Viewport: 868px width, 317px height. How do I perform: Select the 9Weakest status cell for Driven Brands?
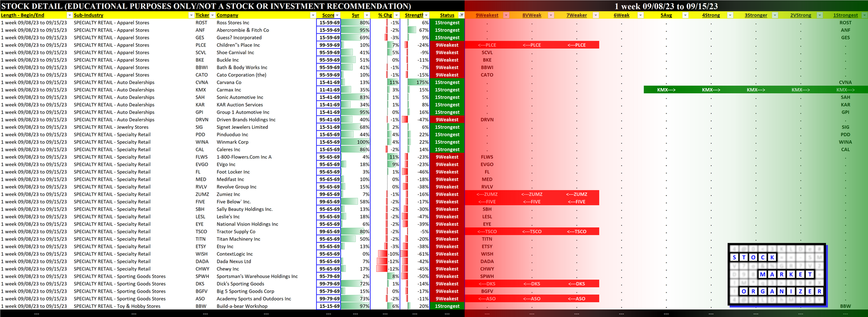click(447, 120)
